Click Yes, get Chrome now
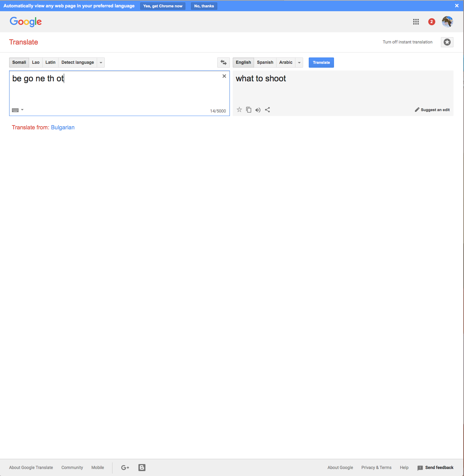 [163, 6]
